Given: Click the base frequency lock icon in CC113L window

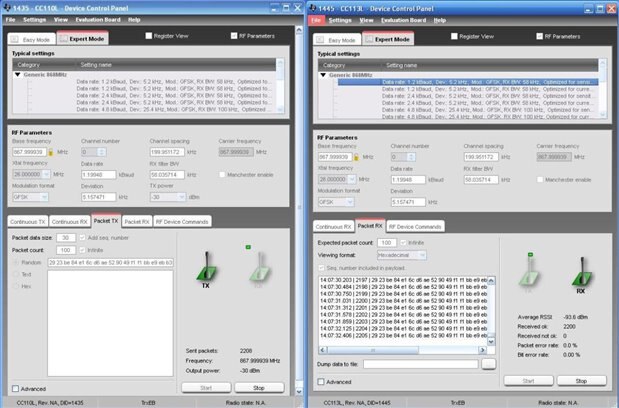Looking at the screenshot, I should click(356, 157).
